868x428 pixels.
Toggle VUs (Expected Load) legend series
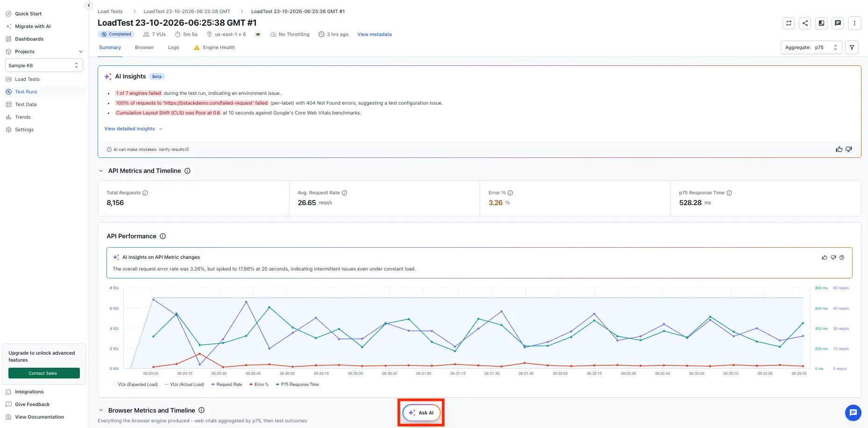click(135, 385)
